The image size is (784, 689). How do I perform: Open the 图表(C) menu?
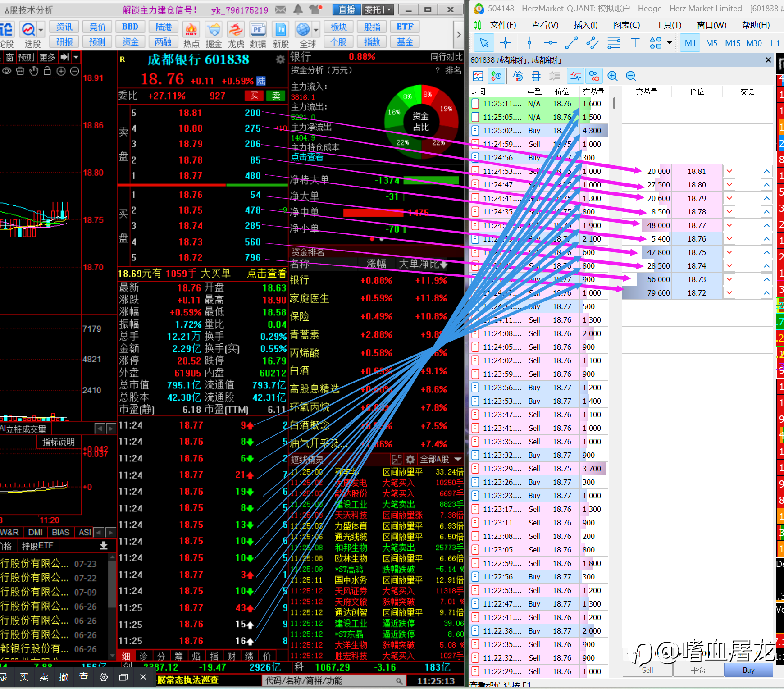click(626, 25)
